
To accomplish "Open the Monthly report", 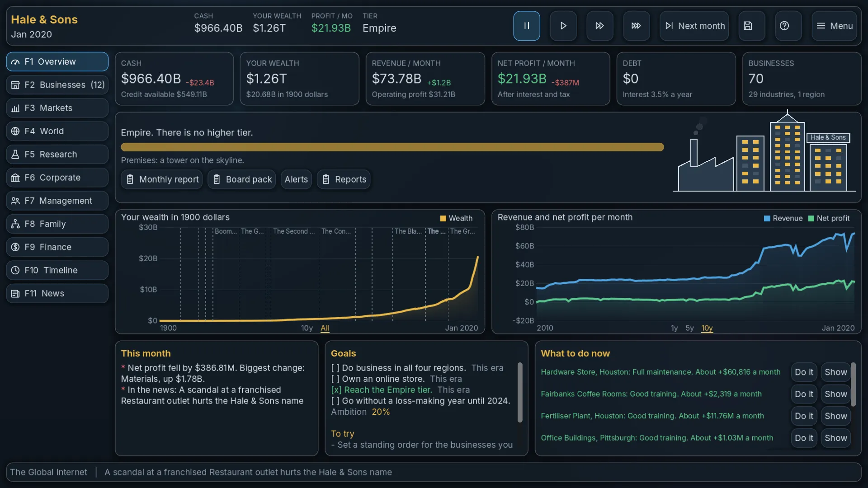I will pos(162,179).
